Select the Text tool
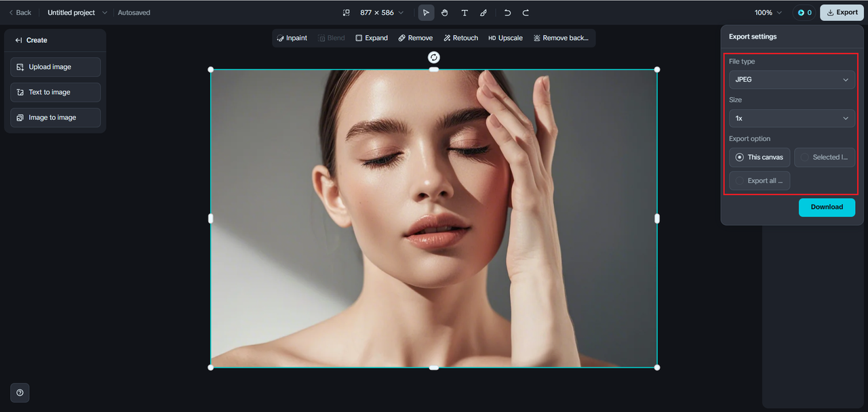 465,12
